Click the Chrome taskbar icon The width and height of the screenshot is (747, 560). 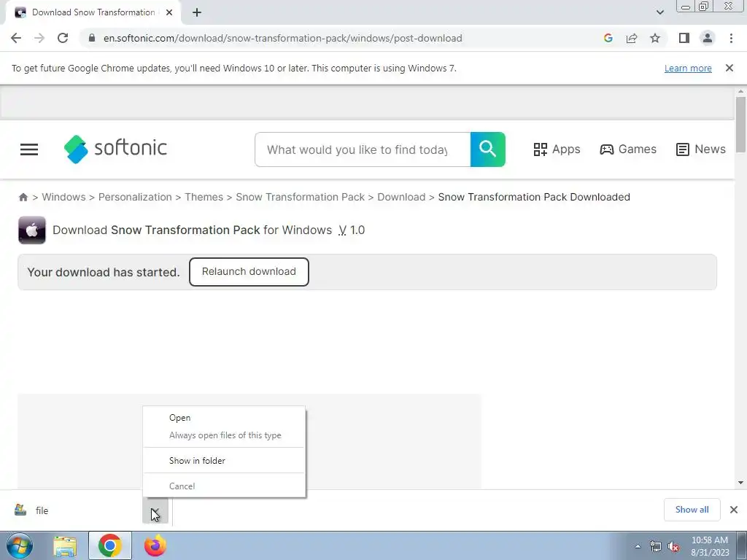pos(110,545)
